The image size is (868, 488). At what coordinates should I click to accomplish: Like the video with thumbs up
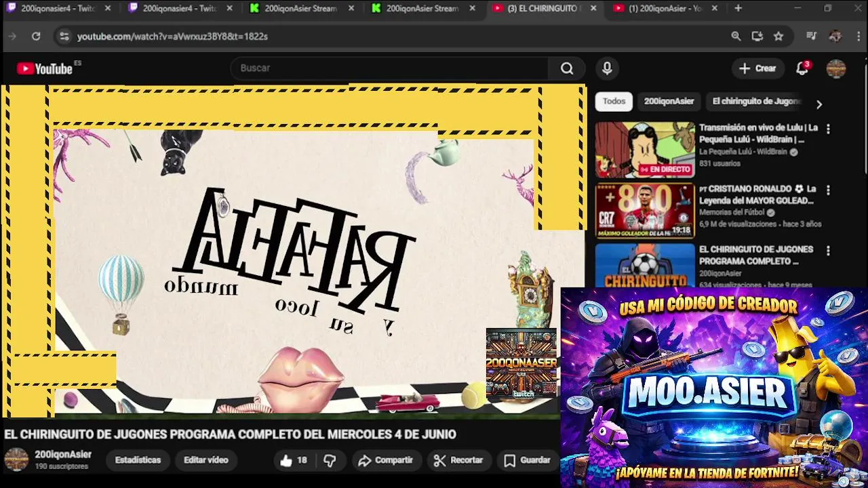coord(293,460)
